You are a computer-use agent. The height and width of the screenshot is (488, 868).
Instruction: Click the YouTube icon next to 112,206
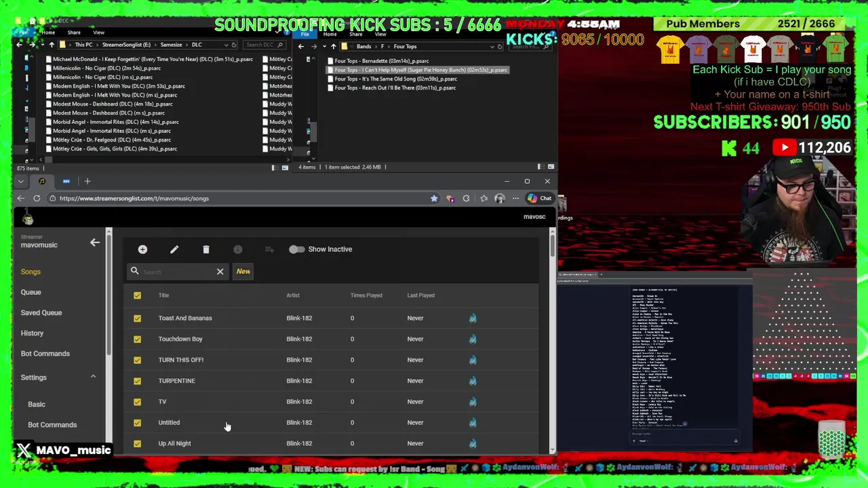[785, 148]
